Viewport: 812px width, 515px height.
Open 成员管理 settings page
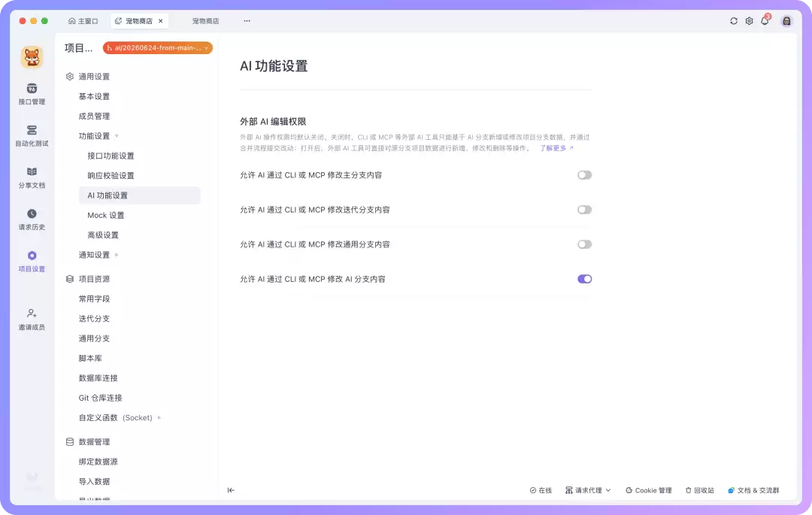94,117
